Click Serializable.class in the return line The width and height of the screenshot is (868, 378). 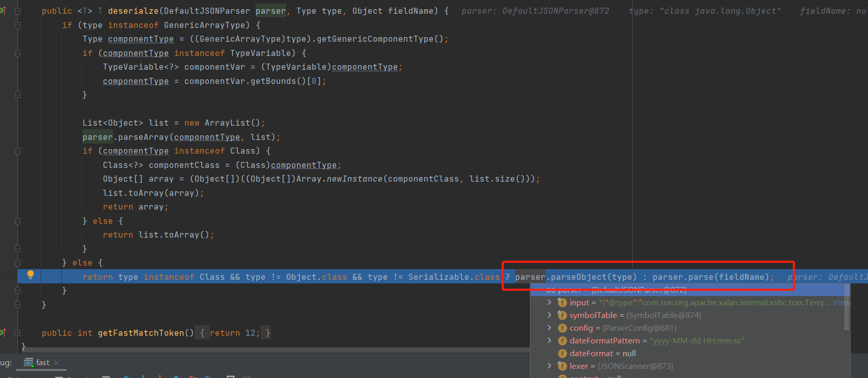coord(454,277)
